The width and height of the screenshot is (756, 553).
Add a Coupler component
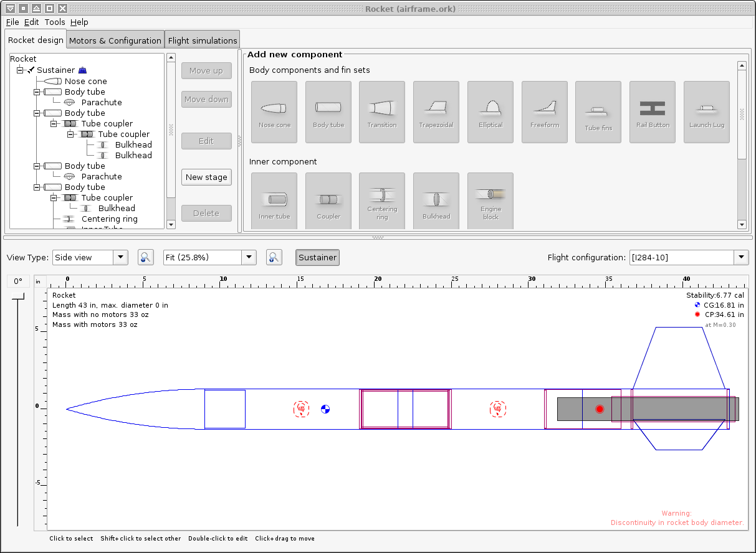click(328, 201)
